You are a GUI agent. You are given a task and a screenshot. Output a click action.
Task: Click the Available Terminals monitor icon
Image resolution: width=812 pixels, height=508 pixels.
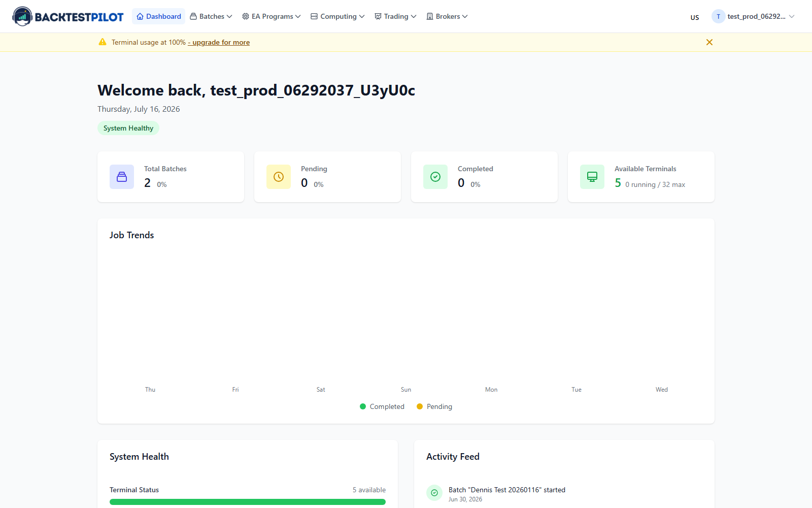click(x=592, y=177)
